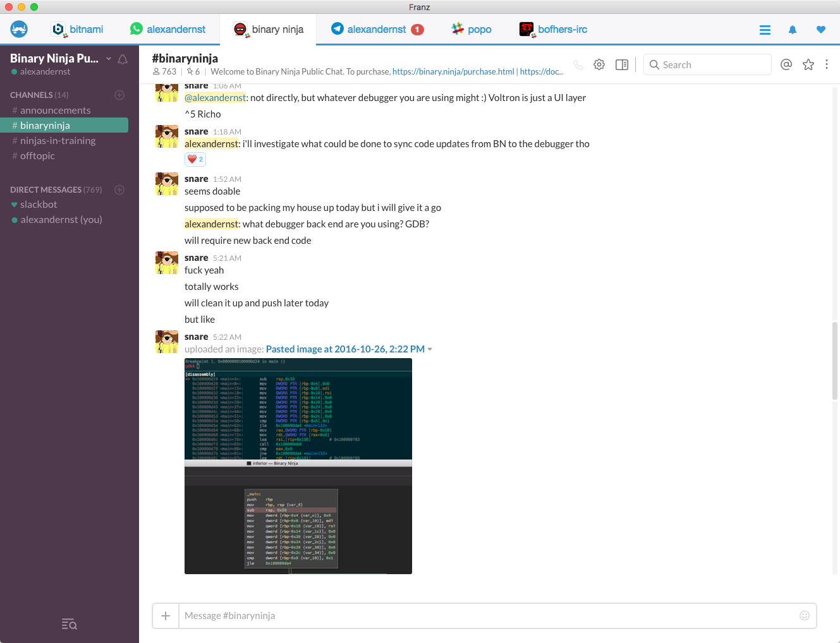Switch to the popo Slack tab
The width and height of the screenshot is (840, 643).
coord(471,29)
